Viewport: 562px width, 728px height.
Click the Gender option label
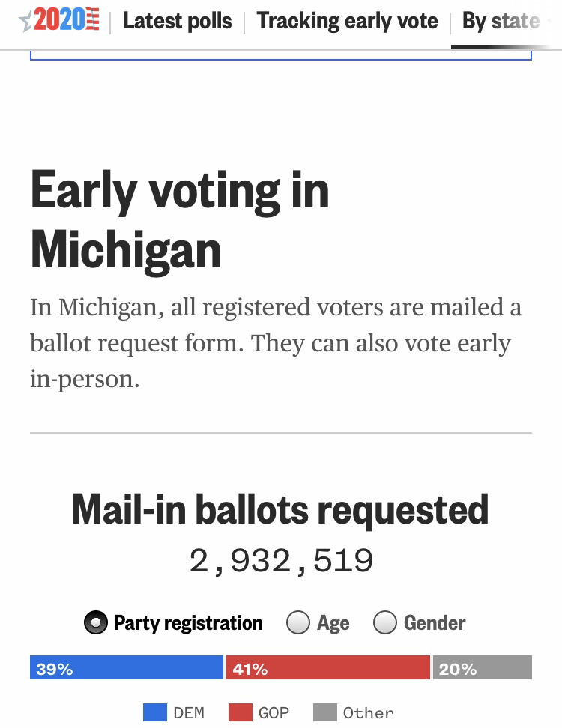[435, 623]
